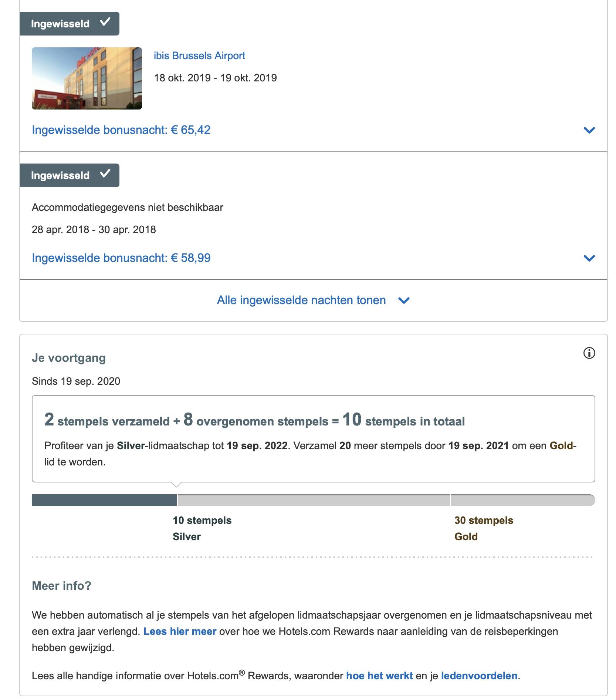Click the info icon beside Je voortgang
Viewport: 616px width, 700px height.
pos(589,353)
